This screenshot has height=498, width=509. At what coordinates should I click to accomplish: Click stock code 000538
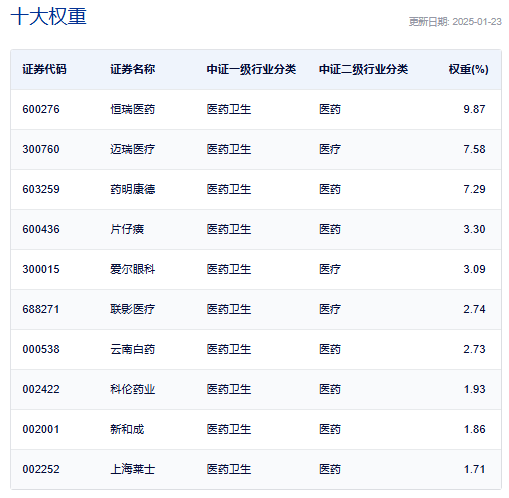[41, 349]
